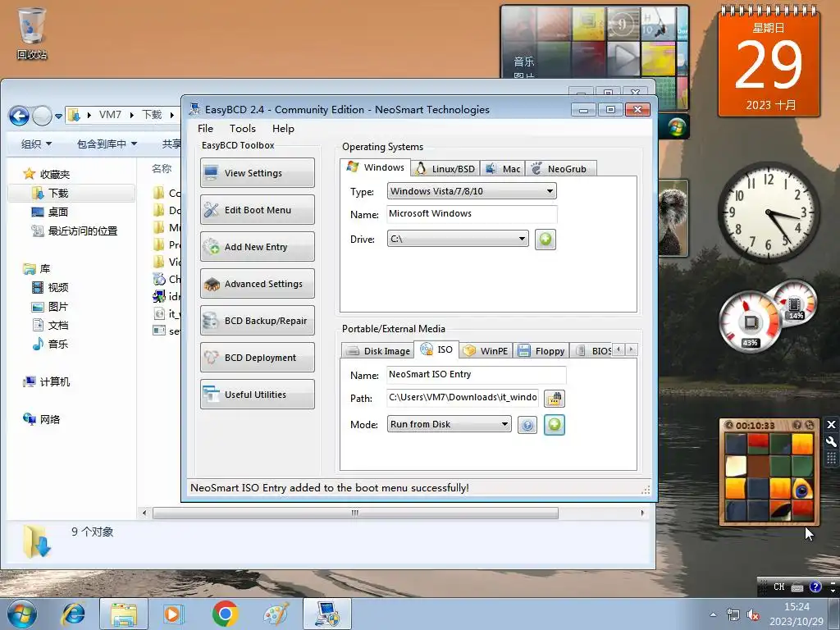Screen dimensions: 840x630
Task: Open Windows Media Player taskbar icon
Action: (173, 614)
